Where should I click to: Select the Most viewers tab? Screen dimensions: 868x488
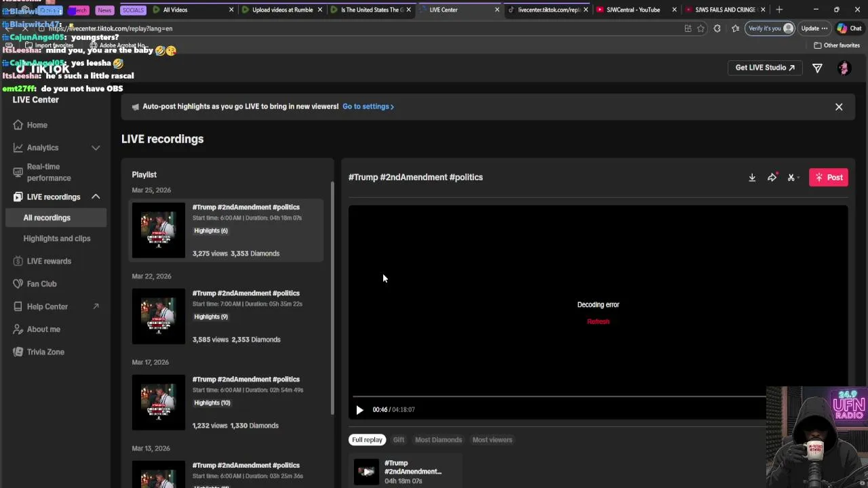click(492, 440)
